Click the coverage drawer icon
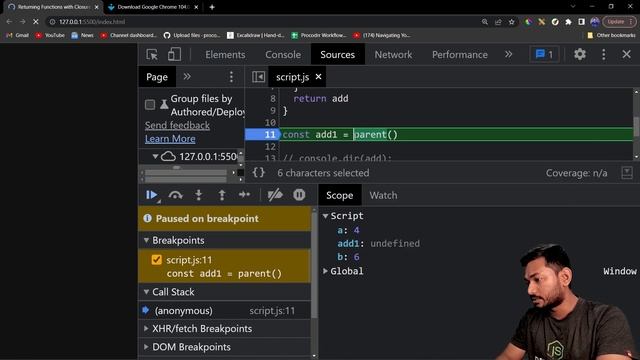This screenshot has width=640, height=360. point(627,173)
